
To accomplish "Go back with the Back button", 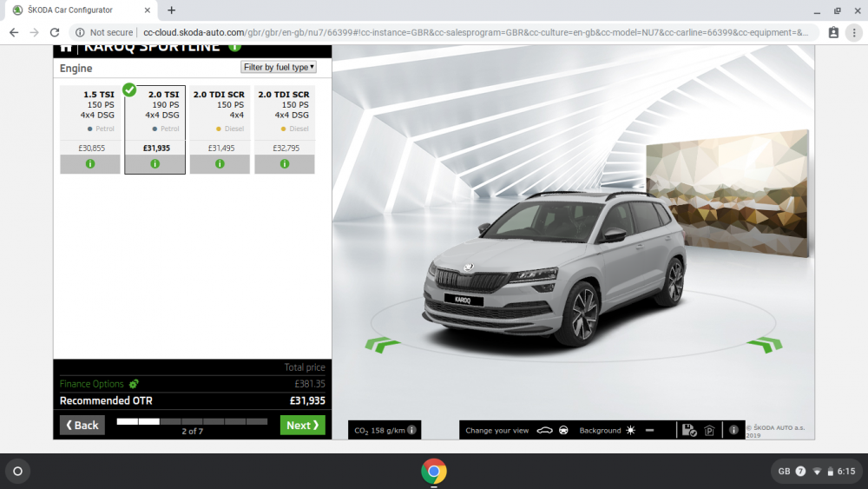I will click(x=82, y=426).
